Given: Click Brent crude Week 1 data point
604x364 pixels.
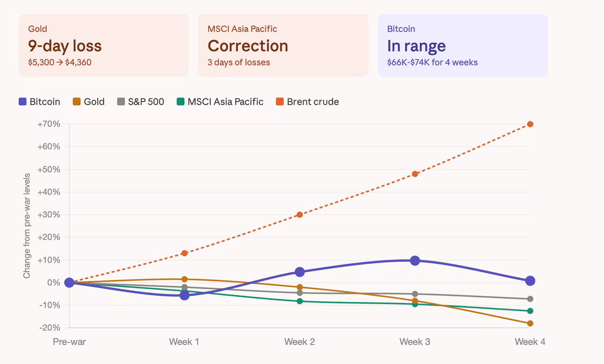Looking at the screenshot, I should point(184,253).
